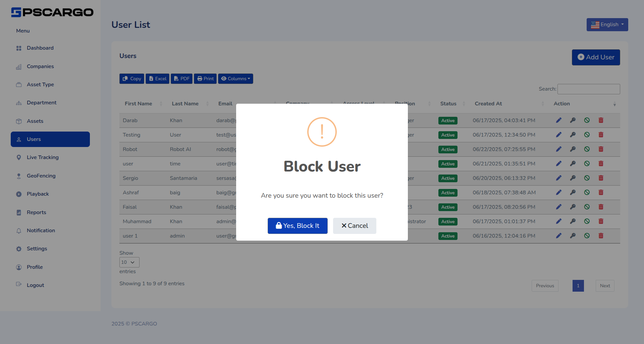Viewport: 644px width, 344px height.
Task: Click the red delete icon for Robot AI
Action: (601, 149)
